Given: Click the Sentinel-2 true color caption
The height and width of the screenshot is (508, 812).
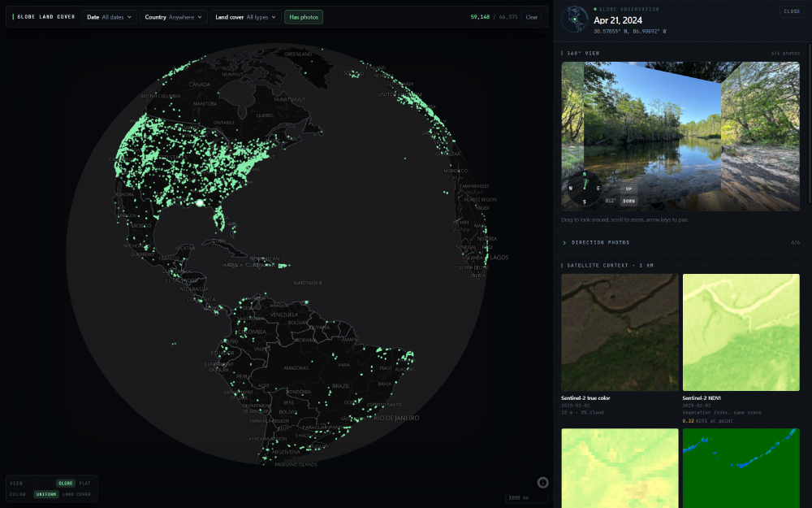Looking at the screenshot, I should coord(585,398).
